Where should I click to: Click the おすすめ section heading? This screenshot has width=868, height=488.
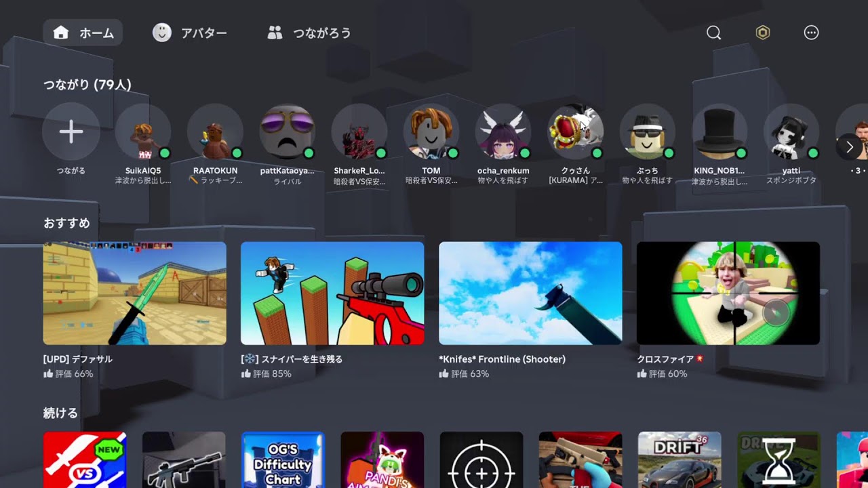66,223
